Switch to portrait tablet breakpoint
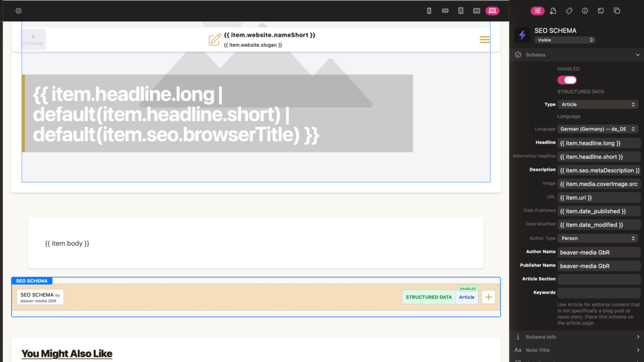Image resolution: width=644 pixels, height=362 pixels. click(461, 11)
